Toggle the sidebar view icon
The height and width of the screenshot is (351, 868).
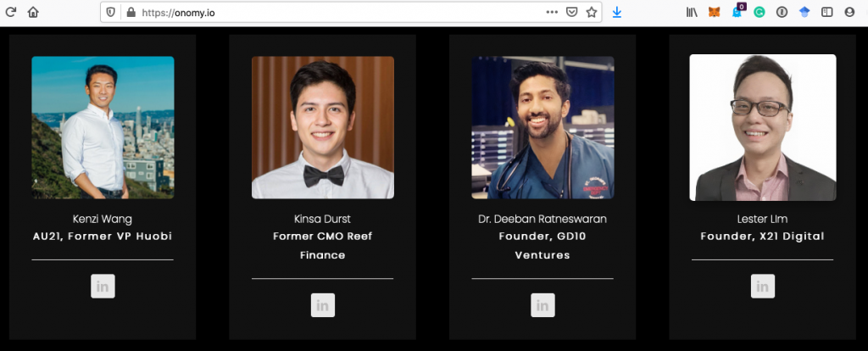(827, 12)
